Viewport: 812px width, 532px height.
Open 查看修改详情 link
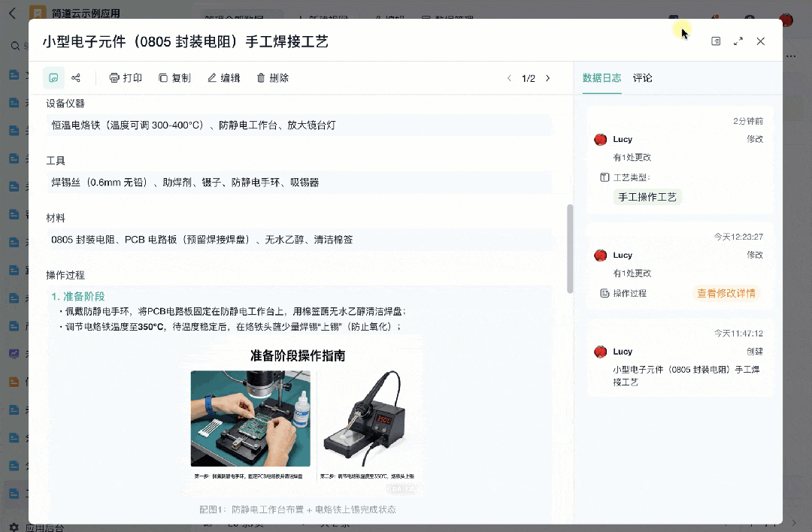726,294
